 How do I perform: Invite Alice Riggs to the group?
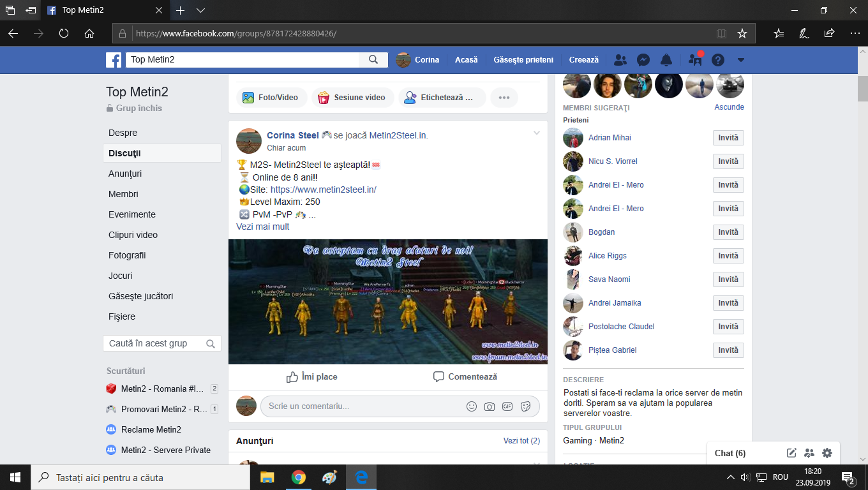[728, 256]
